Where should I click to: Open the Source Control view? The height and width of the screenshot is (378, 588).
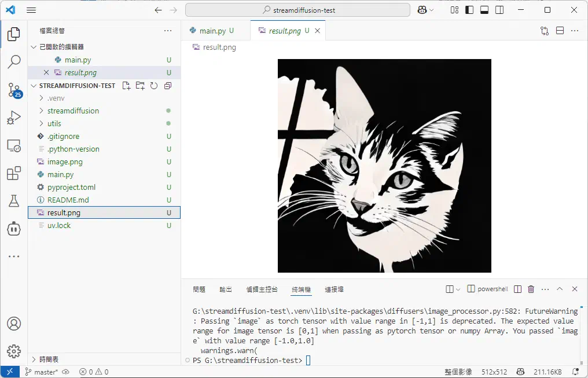(x=14, y=91)
